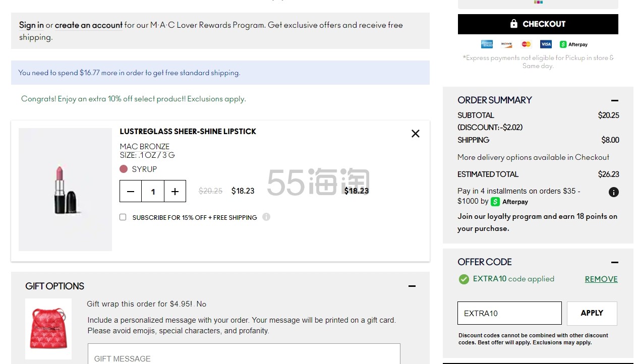The height and width of the screenshot is (364, 637).
Task: Decrease lipstick quantity with minus button
Action: pyautogui.click(x=131, y=192)
